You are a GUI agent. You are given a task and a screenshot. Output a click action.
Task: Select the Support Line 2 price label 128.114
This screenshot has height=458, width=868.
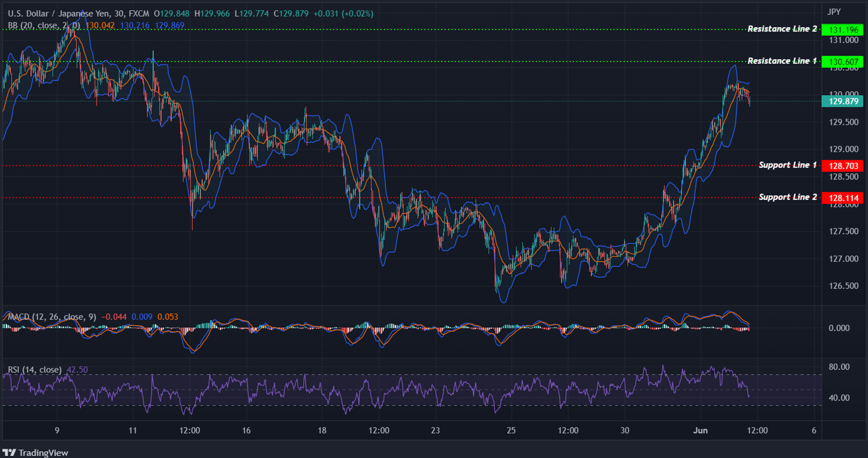coord(842,197)
